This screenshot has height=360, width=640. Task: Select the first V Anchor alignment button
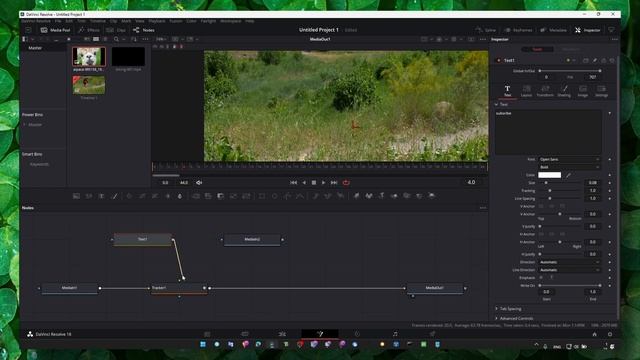pyautogui.click(x=541, y=206)
